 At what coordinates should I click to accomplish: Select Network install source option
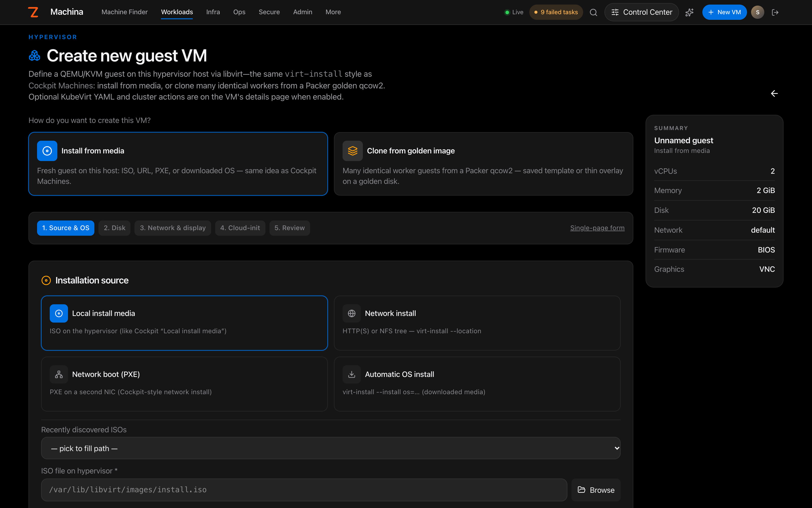click(x=477, y=323)
